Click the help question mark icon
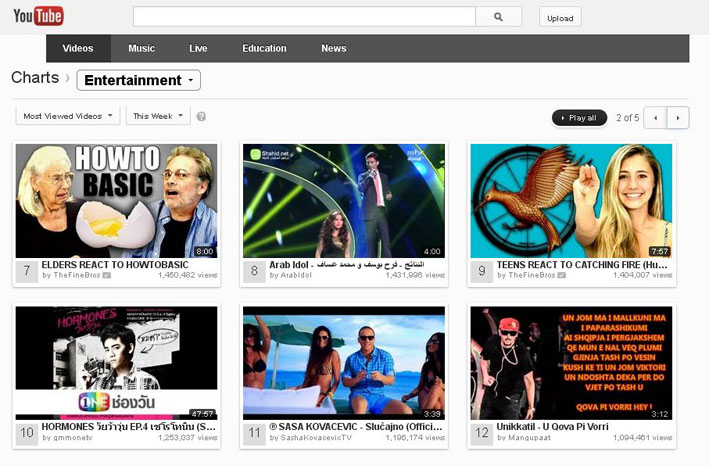 (x=201, y=117)
